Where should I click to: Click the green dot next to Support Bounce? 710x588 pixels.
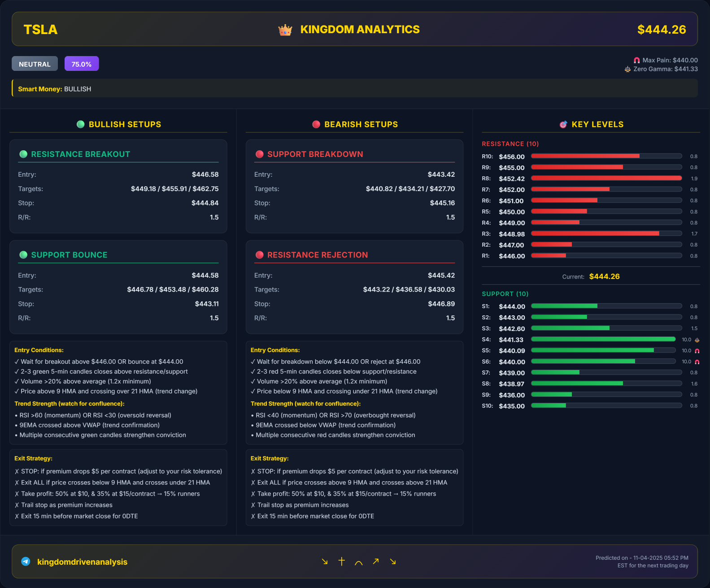(x=23, y=255)
